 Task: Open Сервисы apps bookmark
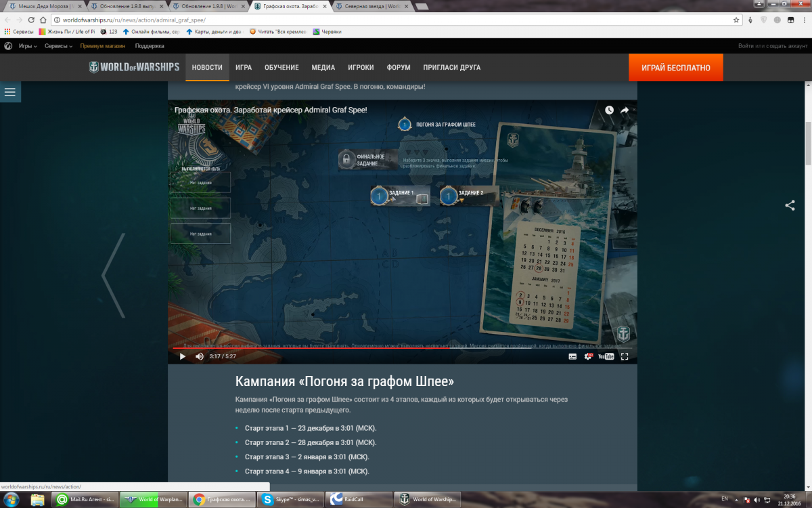[19, 31]
